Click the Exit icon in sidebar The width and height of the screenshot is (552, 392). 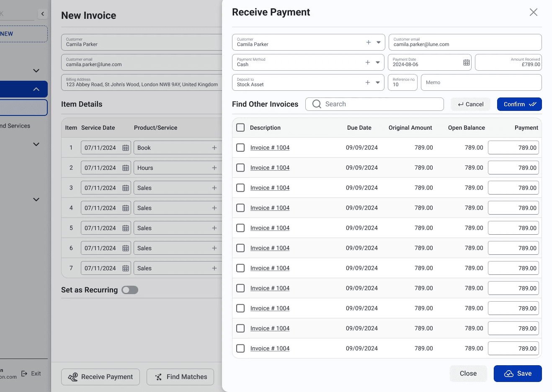24,374
